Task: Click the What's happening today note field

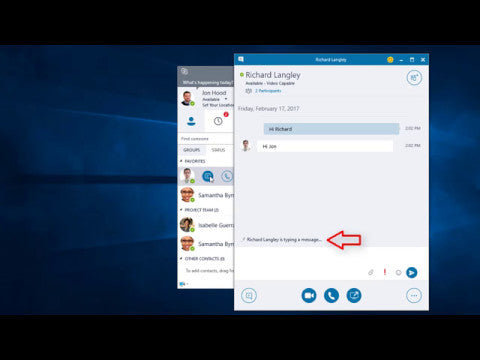Action: 207,83
